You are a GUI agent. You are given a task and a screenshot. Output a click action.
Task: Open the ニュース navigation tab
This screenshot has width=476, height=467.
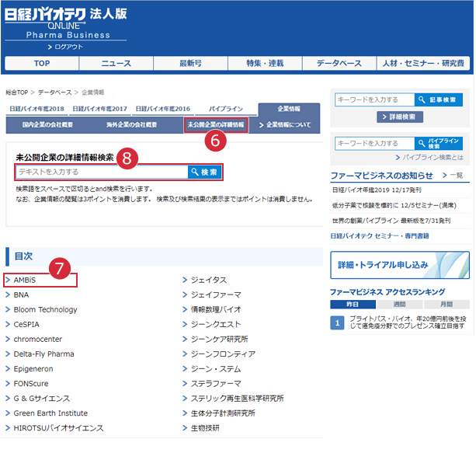(x=116, y=63)
